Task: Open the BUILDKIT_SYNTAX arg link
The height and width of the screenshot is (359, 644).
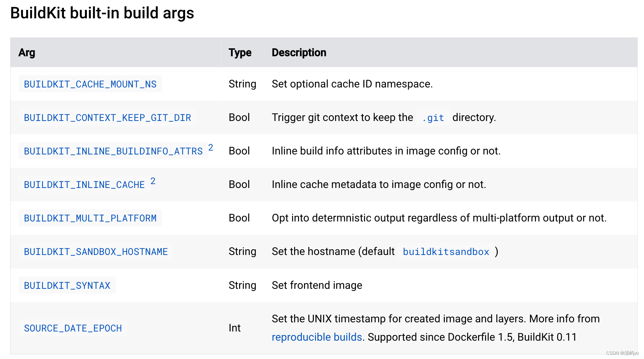Action: (67, 286)
